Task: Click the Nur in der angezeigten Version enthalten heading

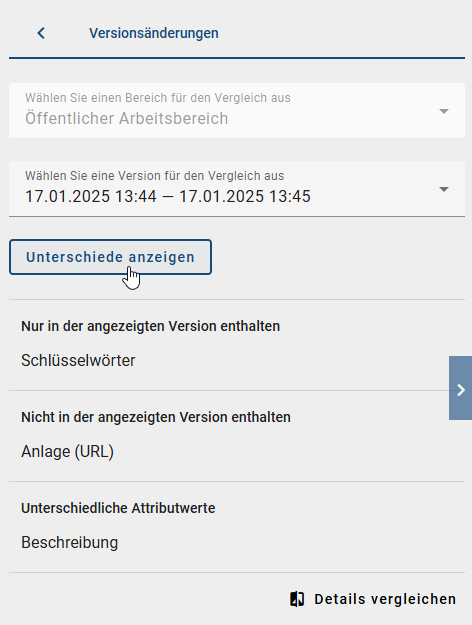Action: click(x=150, y=326)
